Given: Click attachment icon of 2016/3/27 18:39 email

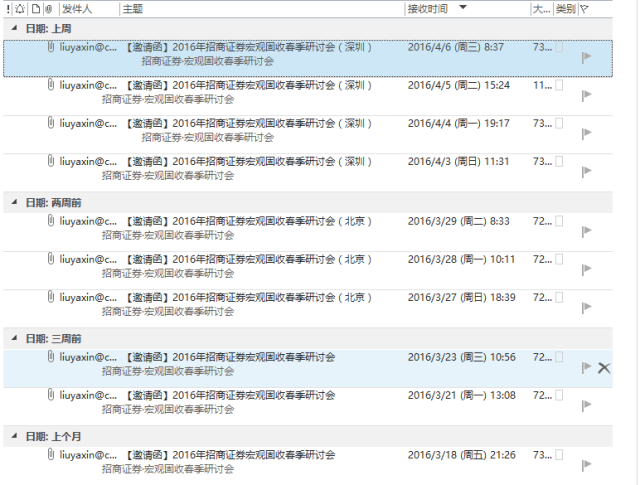Looking at the screenshot, I should coord(51,297).
